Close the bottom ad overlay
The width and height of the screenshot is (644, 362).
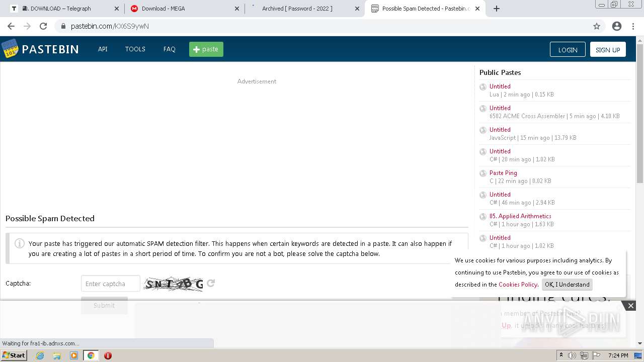click(x=630, y=306)
